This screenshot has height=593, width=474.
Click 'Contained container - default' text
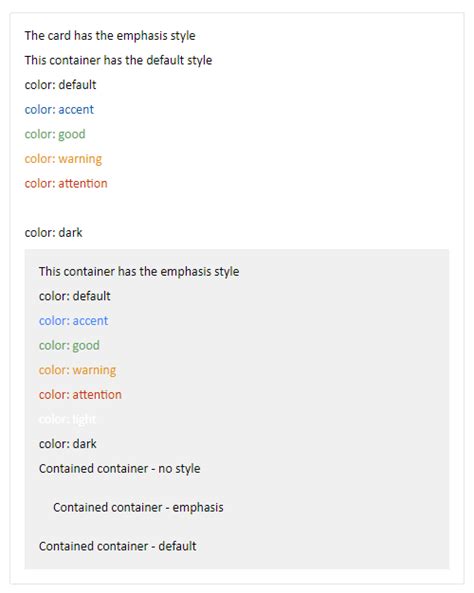coord(117,546)
